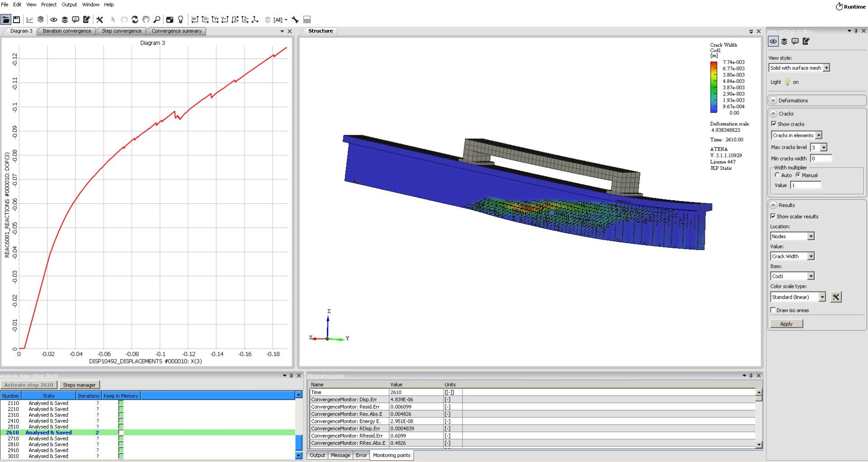
Task: Switch to Iteration convergence tab
Action: point(67,31)
